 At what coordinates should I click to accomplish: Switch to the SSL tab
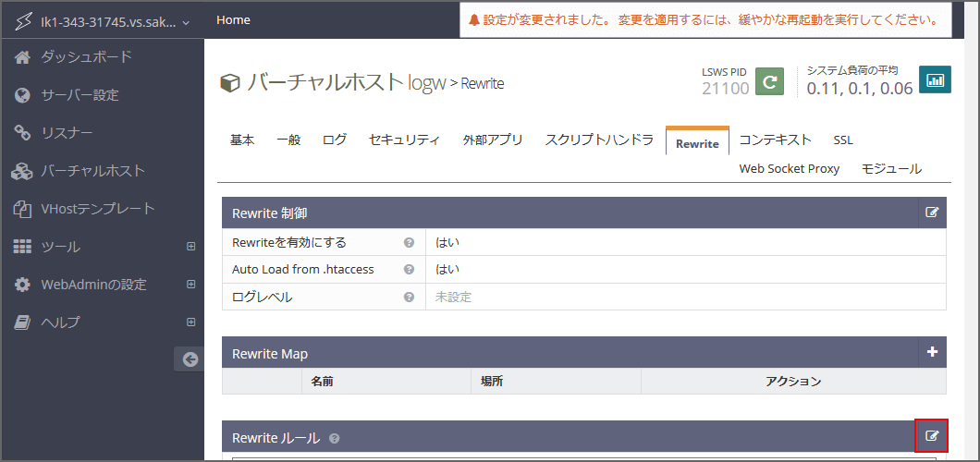click(842, 140)
